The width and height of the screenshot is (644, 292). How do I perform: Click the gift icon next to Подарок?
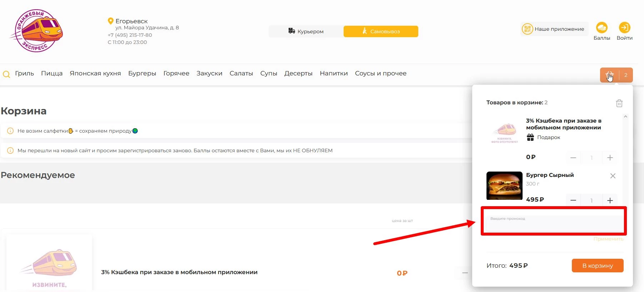click(x=530, y=137)
